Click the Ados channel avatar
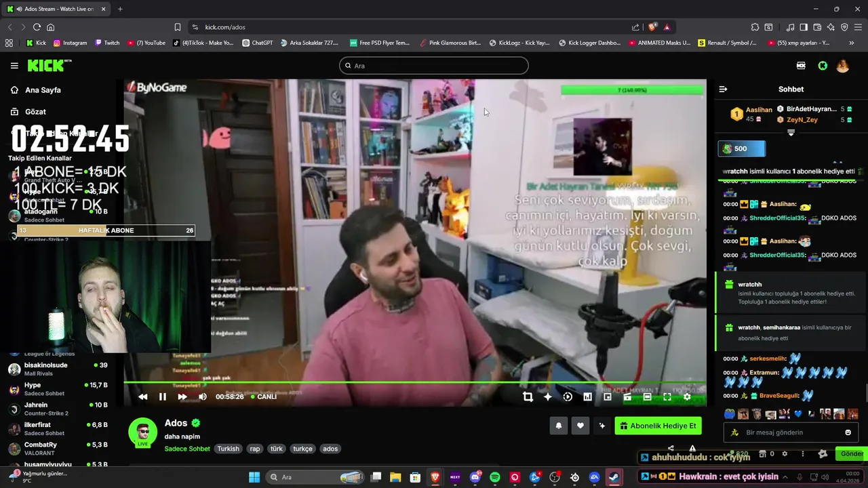Screen dimensions: 868x488 143,432
